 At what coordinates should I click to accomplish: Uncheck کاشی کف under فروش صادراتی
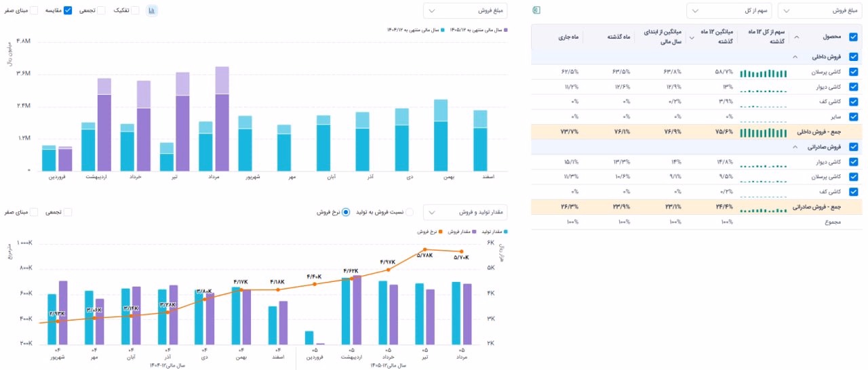pyautogui.click(x=854, y=192)
